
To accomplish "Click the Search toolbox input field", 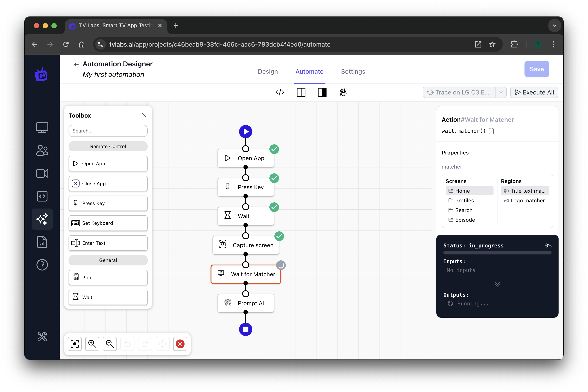I will [x=108, y=131].
